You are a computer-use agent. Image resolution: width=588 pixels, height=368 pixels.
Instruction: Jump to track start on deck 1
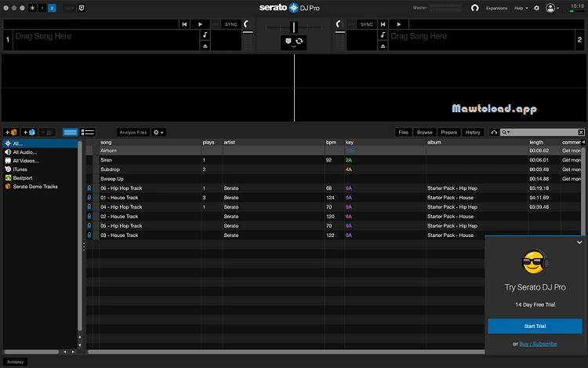[x=184, y=24]
